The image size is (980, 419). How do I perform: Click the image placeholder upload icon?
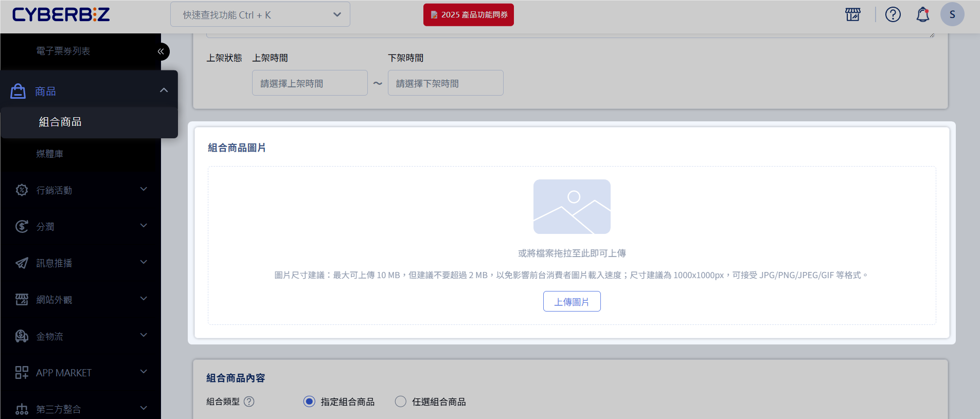(572, 207)
